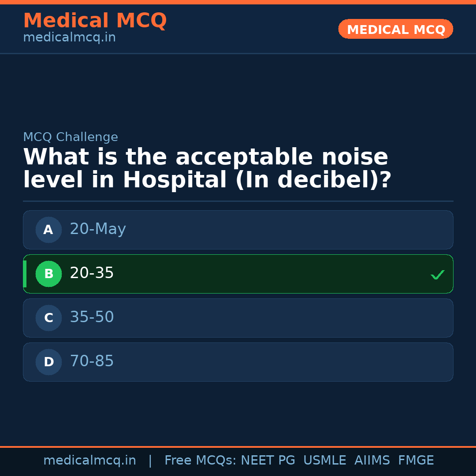Open the Medical MCQ title logo
476x476 pixels.
click(x=95, y=21)
